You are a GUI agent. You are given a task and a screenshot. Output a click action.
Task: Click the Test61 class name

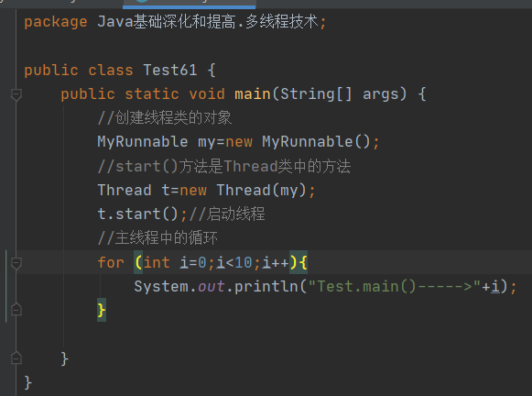click(x=170, y=71)
